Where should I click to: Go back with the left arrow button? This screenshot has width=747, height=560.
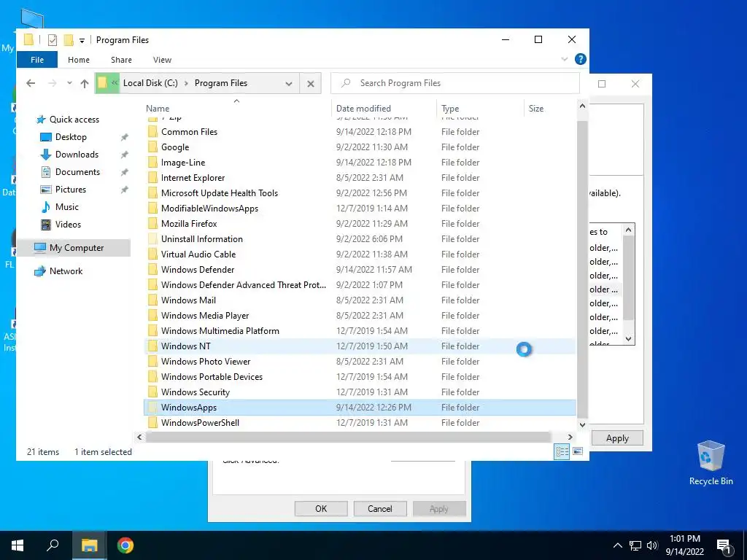31,83
